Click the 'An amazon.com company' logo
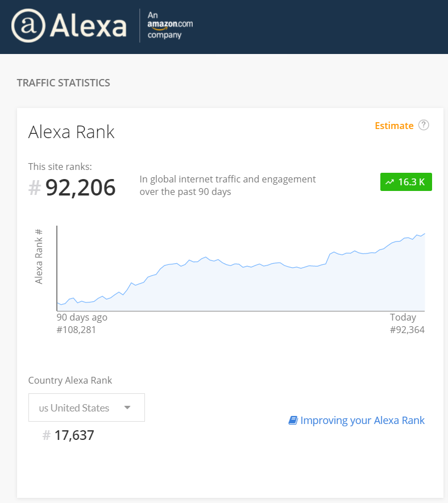The image size is (448, 503). (x=170, y=25)
